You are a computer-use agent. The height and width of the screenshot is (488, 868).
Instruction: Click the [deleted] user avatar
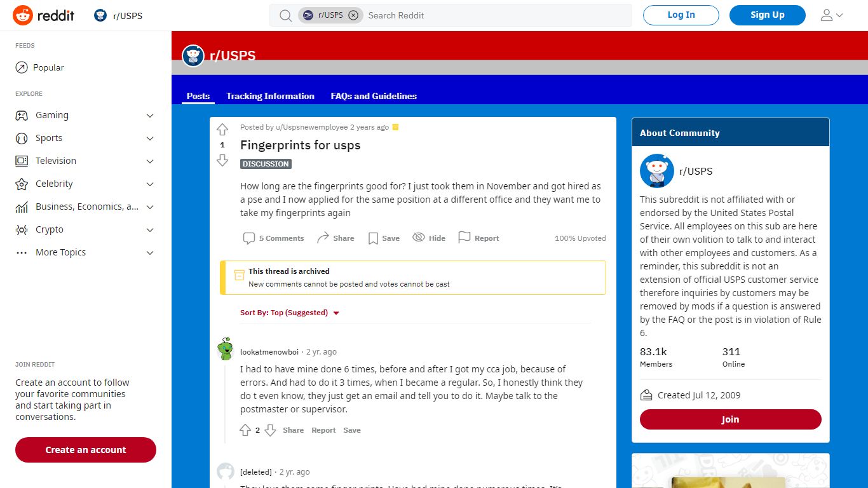click(x=226, y=471)
